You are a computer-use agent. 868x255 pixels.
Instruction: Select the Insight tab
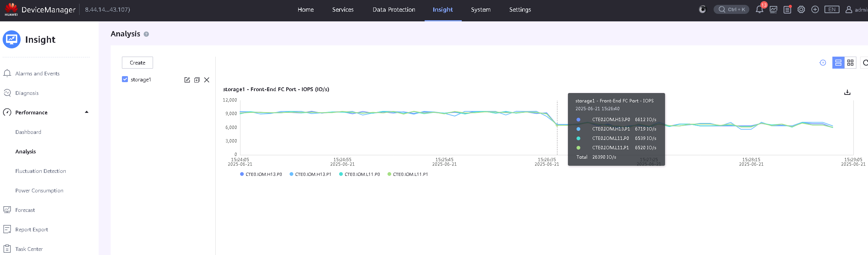[x=443, y=10]
